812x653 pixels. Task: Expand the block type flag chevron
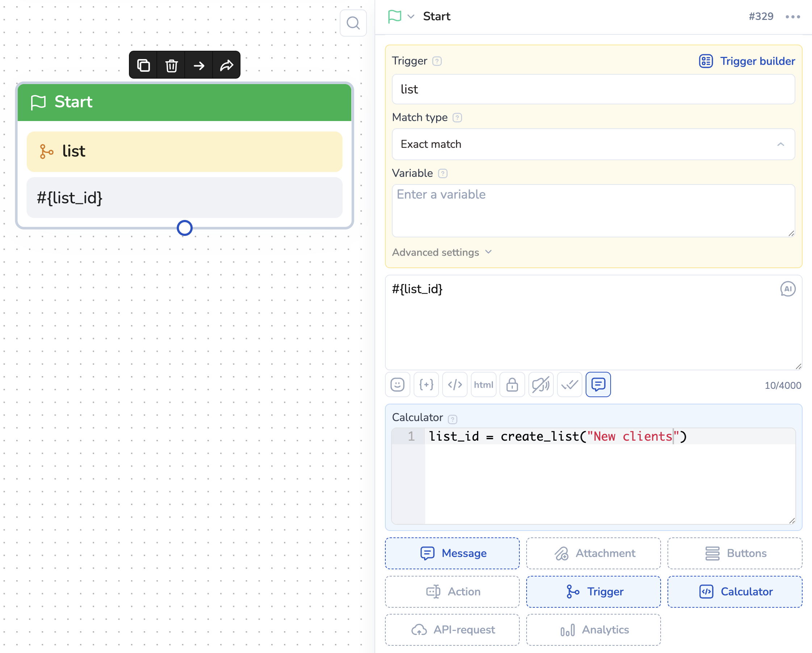(x=411, y=17)
